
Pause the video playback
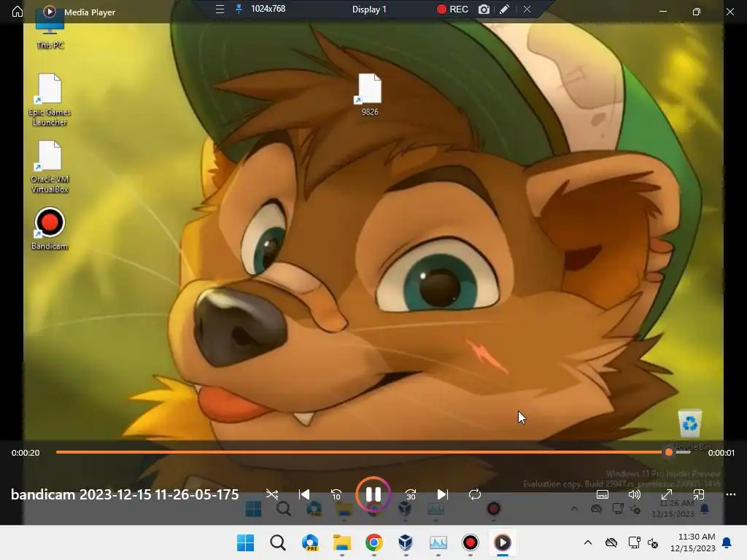[373, 494]
